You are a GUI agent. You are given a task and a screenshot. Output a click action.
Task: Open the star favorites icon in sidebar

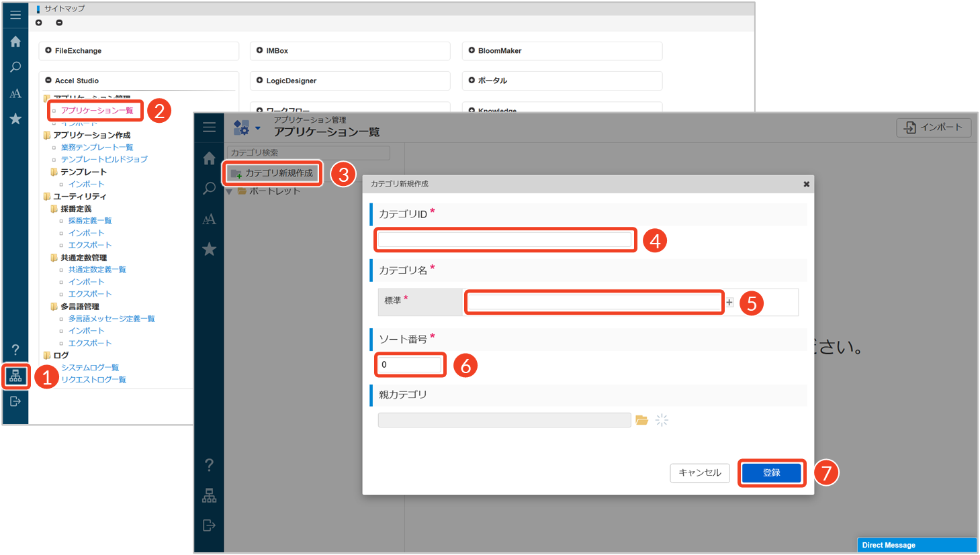click(15, 119)
